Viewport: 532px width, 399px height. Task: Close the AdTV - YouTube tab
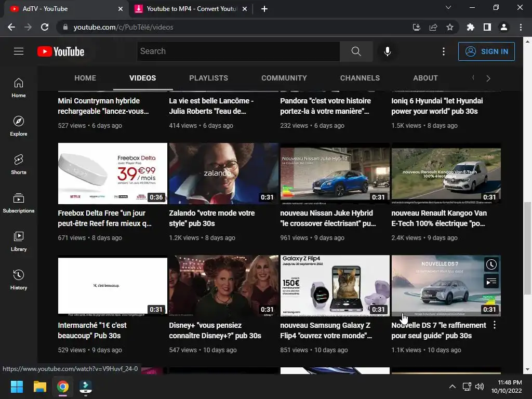(x=121, y=9)
